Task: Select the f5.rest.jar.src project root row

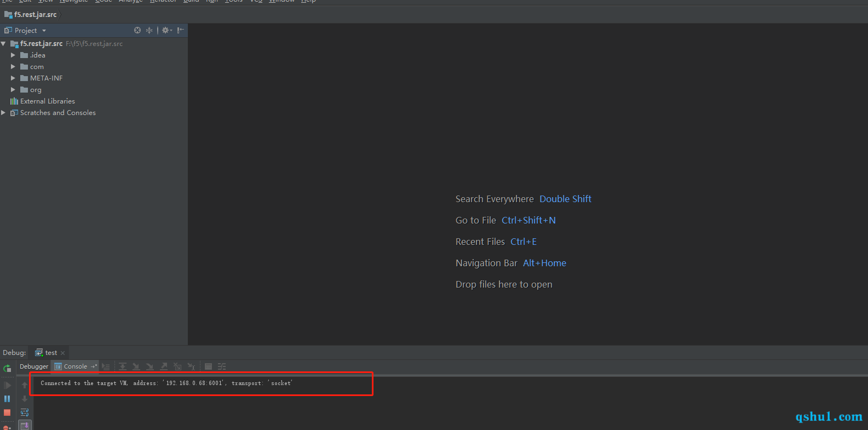Action: (94, 44)
